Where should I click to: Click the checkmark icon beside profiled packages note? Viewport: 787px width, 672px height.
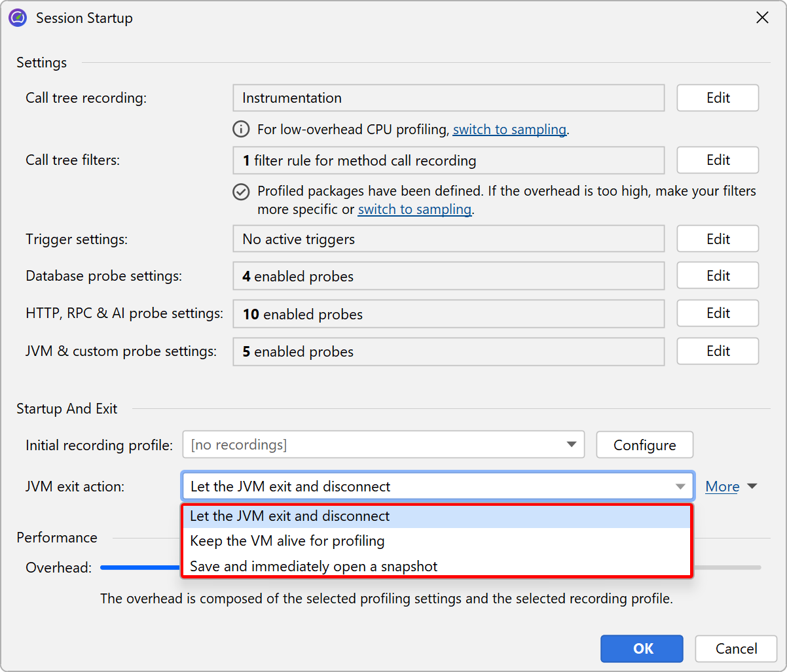click(241, 192)
